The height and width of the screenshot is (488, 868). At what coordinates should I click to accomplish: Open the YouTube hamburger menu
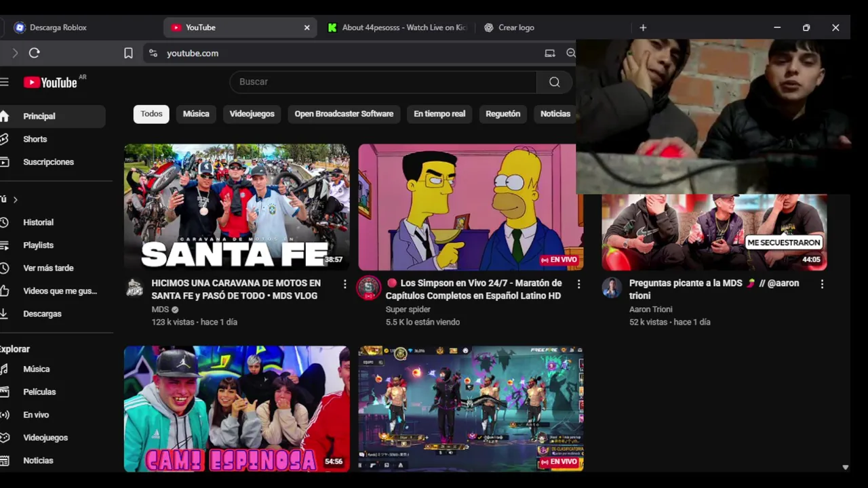click(4, 82)
